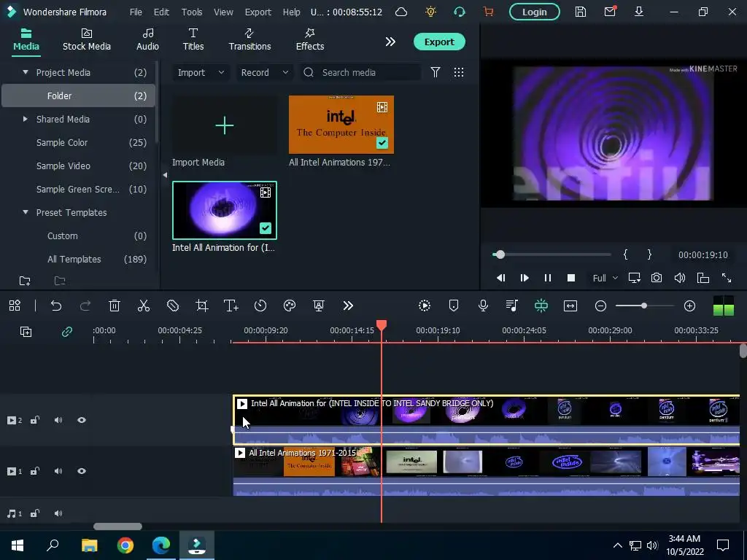Lock video track 2
Image resolution: width=747 pixels, height=560 pixels.
(35, 420)
